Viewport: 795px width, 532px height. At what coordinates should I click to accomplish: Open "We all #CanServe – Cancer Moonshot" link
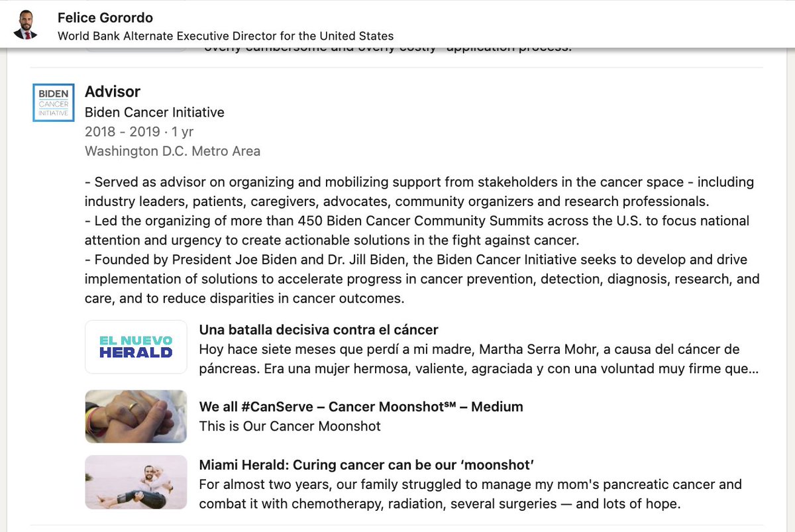coord(361,407)
